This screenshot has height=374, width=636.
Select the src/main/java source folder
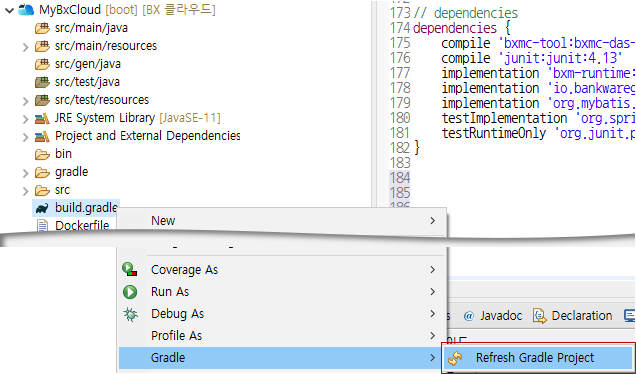coord(91,28)
